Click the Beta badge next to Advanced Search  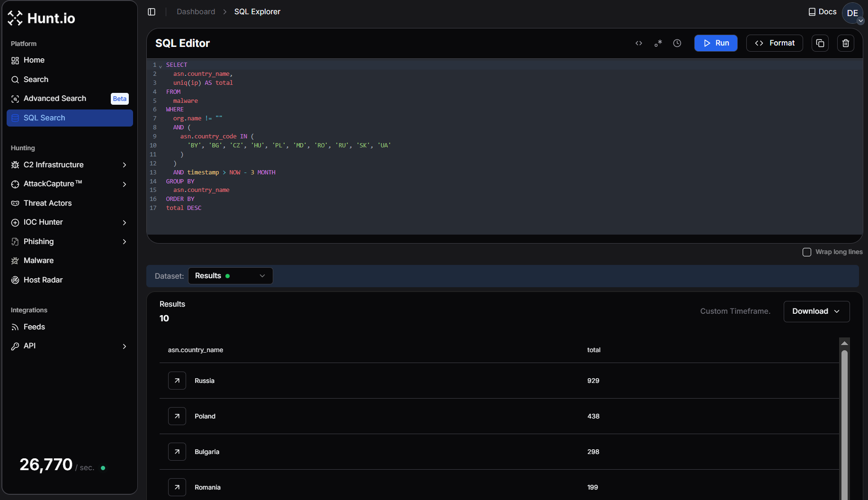click(120, 99)
